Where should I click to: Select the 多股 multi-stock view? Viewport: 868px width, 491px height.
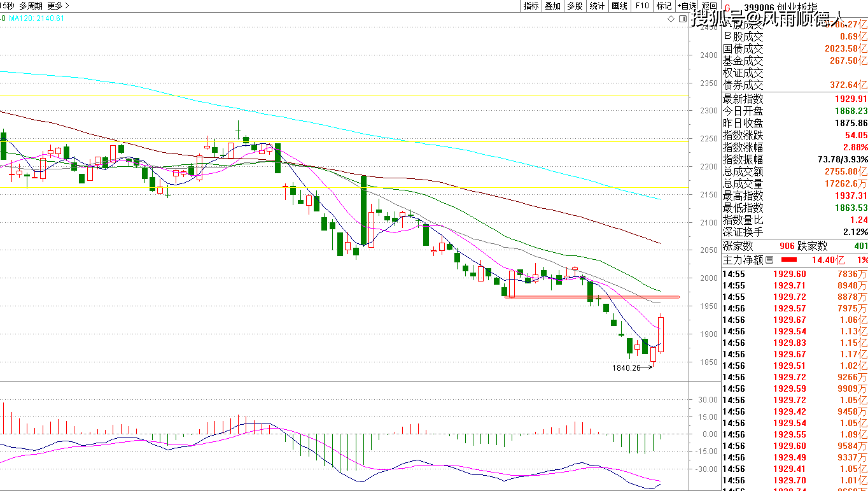pos(575,6)
